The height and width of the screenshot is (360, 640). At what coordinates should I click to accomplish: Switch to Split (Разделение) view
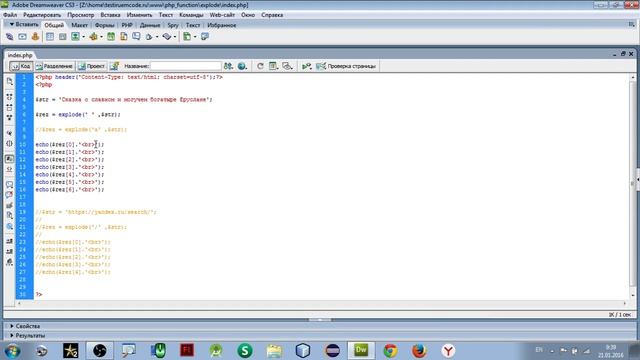(54, 66)
